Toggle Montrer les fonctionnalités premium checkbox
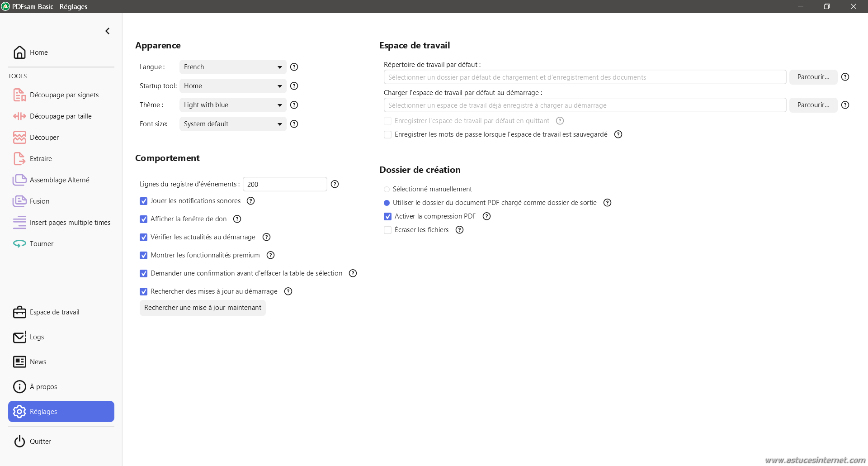868x466 pixels. pyautogui.click(x=144, y=255)
